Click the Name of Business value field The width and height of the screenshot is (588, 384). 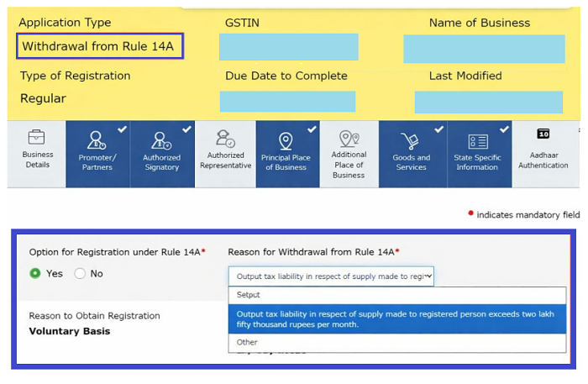coord(483,49)
